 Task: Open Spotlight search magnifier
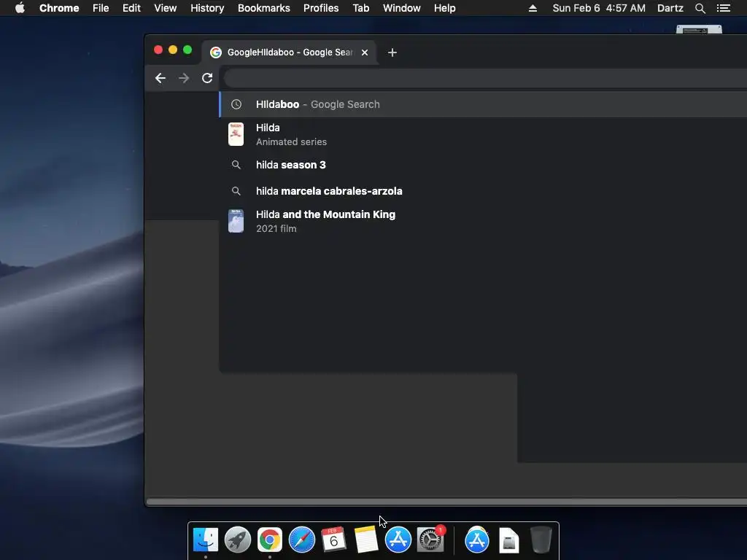click(700, 8)
